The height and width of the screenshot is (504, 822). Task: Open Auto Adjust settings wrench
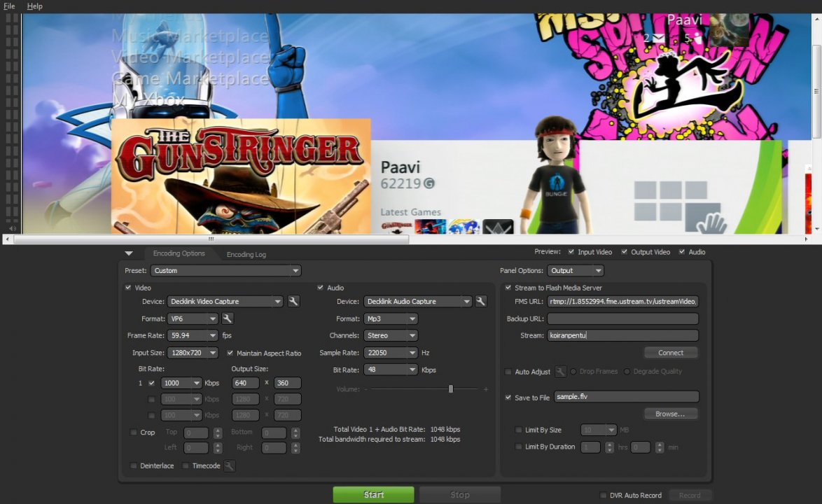(x=560, y=372)
